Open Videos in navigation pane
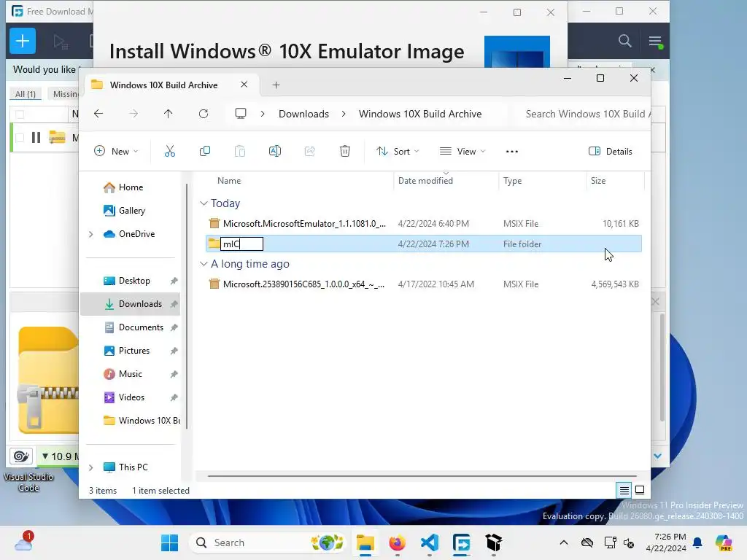The height and width of the screenshot is (560, 747). point(124,397)
